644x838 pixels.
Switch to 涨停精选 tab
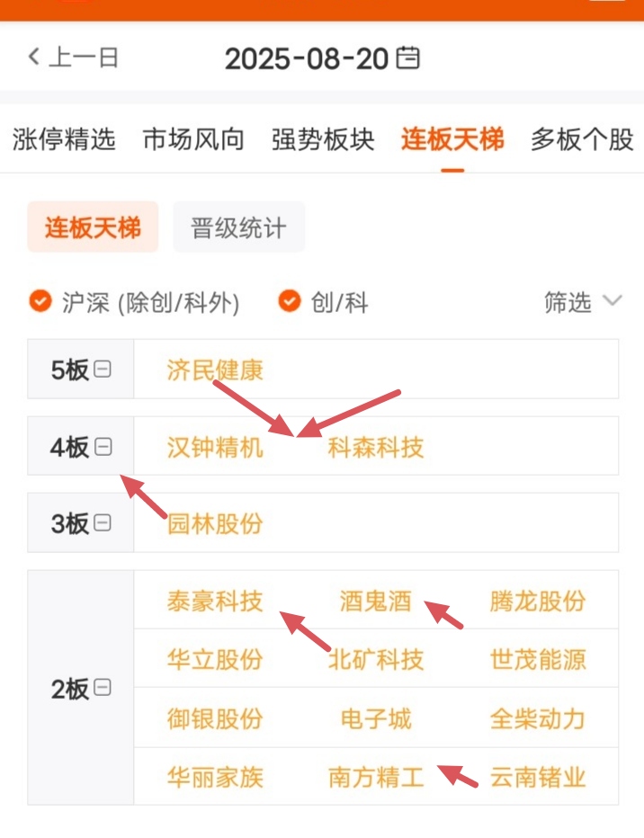(x=64, y=139)
